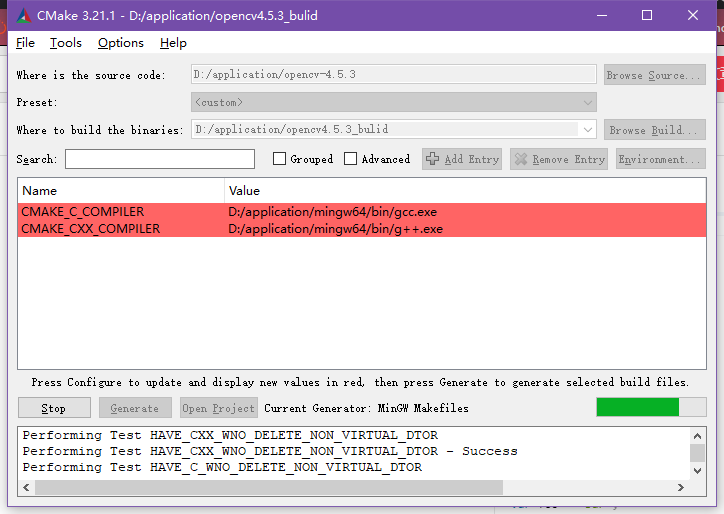Click the Browse Build button

tap(655, 130)
